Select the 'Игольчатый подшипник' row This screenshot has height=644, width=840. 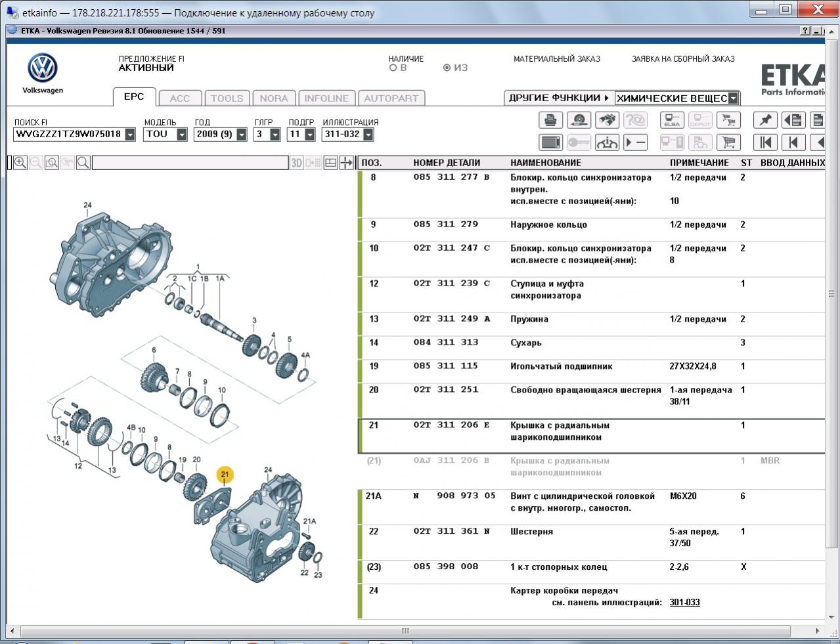point(591,372)
